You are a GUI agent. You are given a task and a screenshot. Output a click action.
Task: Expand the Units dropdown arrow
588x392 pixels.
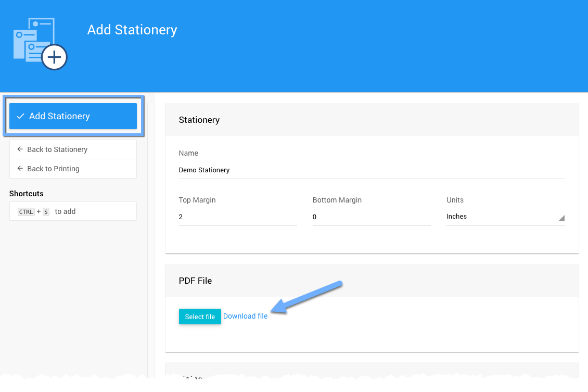(x=561, y=218)
